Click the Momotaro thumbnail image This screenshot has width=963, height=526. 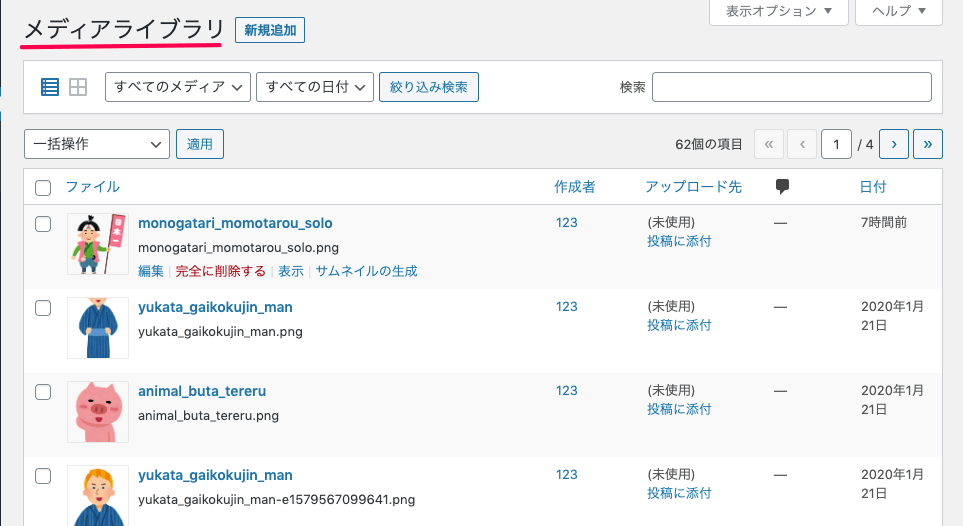coord(98,244)
